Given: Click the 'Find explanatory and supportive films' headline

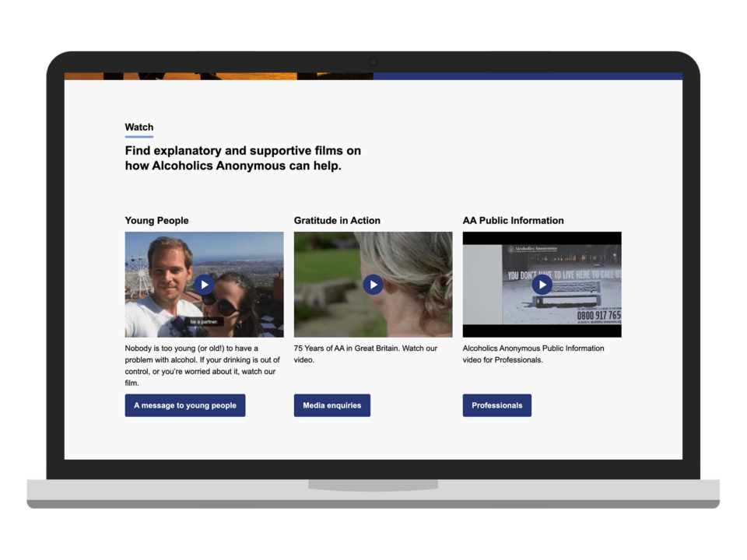Looking at the screenshot, I should (243, 158).
